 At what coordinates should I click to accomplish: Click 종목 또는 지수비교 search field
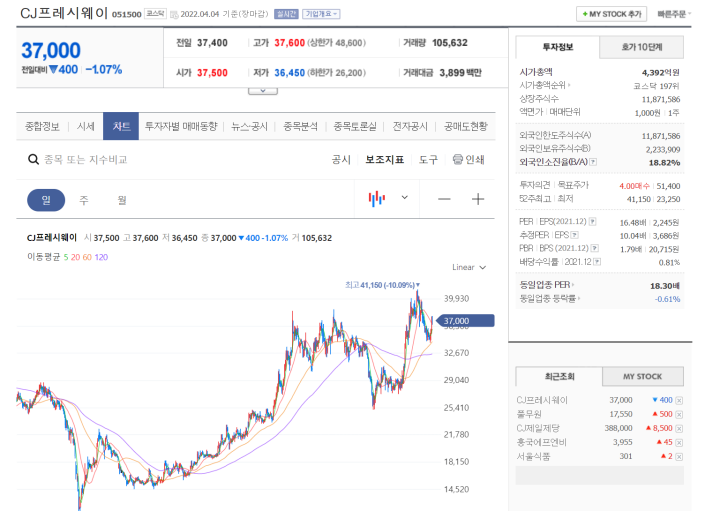click(85, 160)
